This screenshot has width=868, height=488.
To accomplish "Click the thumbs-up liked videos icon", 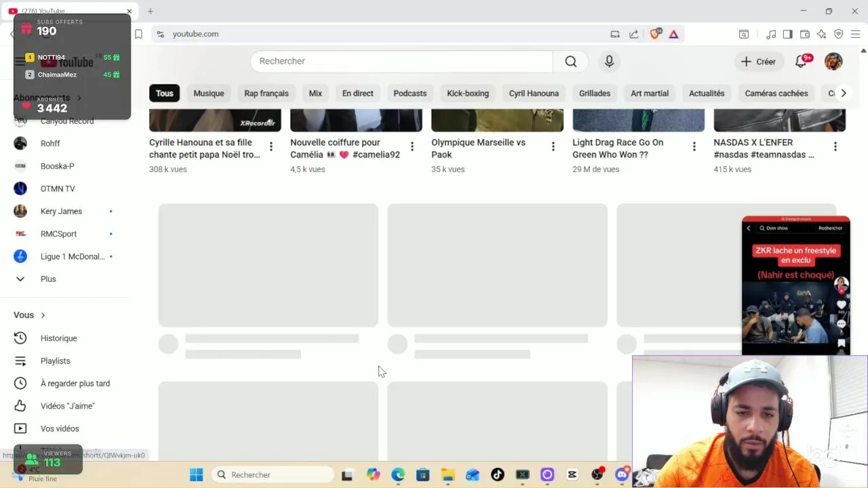I will [20, 406].
